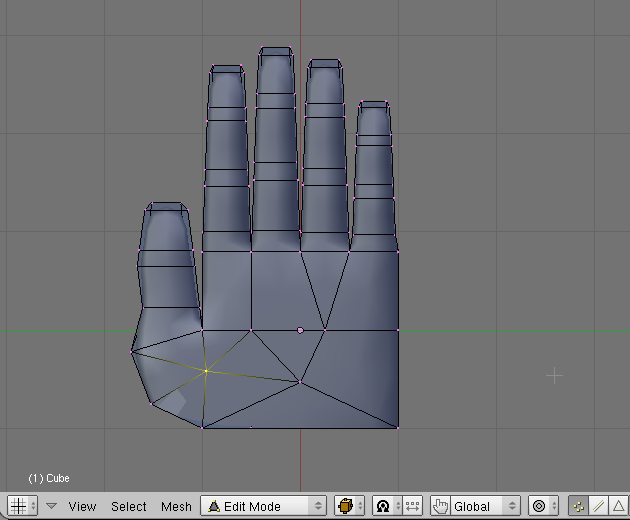
Task: Switch to vertex select mode
Action: [579, 506]
